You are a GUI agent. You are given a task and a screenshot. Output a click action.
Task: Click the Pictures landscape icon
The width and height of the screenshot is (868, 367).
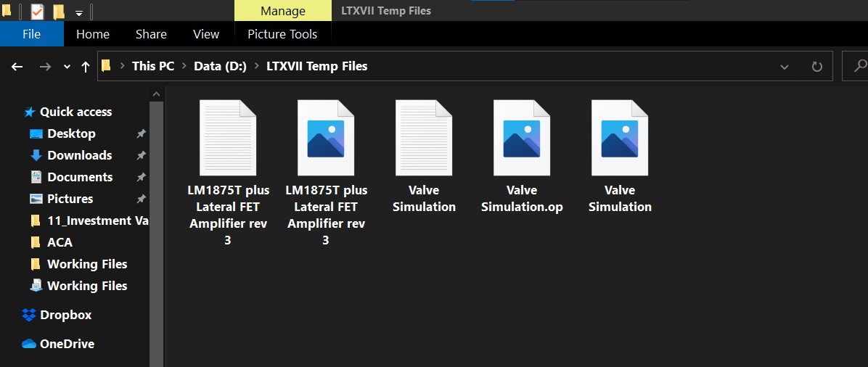point(36,199)
